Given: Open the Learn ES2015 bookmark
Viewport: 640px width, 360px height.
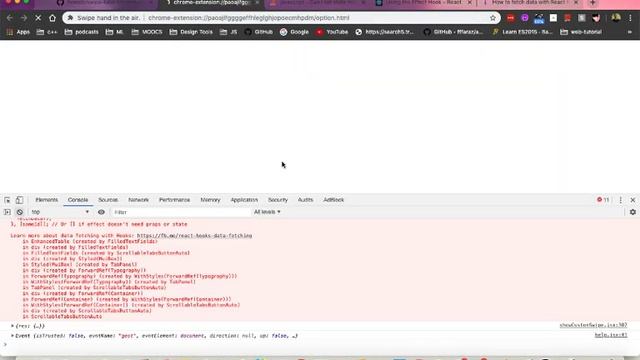Looking at the screenshot, I should pyautogui.click(x=523, y=32).
